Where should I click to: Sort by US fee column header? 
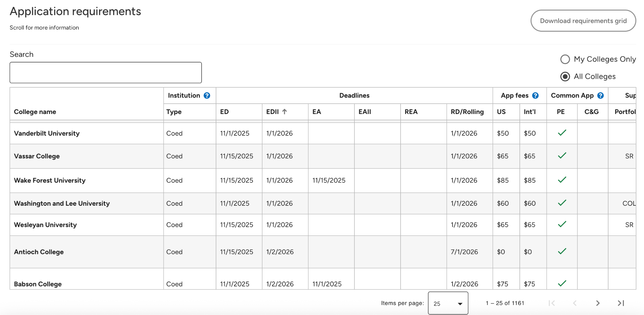(x=501, y=112)
